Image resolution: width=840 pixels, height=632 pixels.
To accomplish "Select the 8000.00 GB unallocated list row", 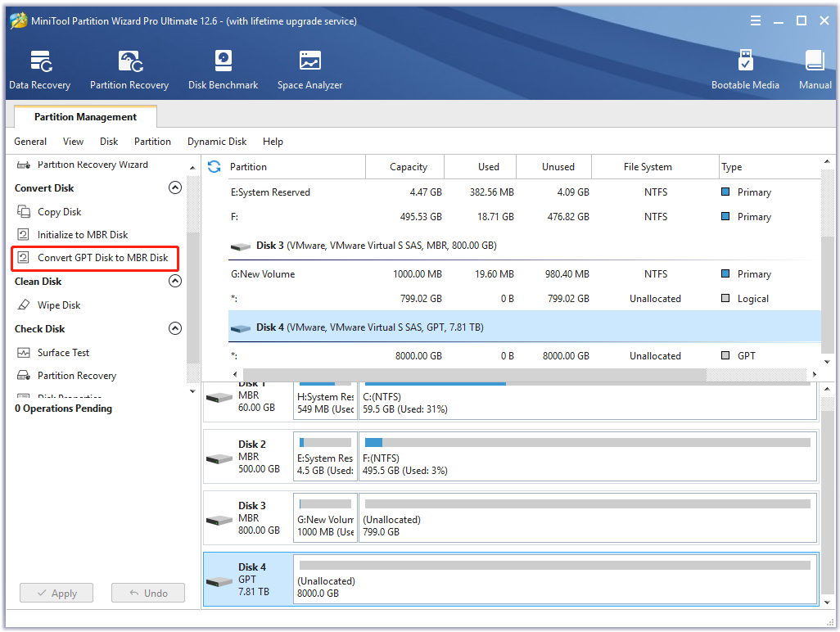I will pyautogui.click(x=525, y=355).
